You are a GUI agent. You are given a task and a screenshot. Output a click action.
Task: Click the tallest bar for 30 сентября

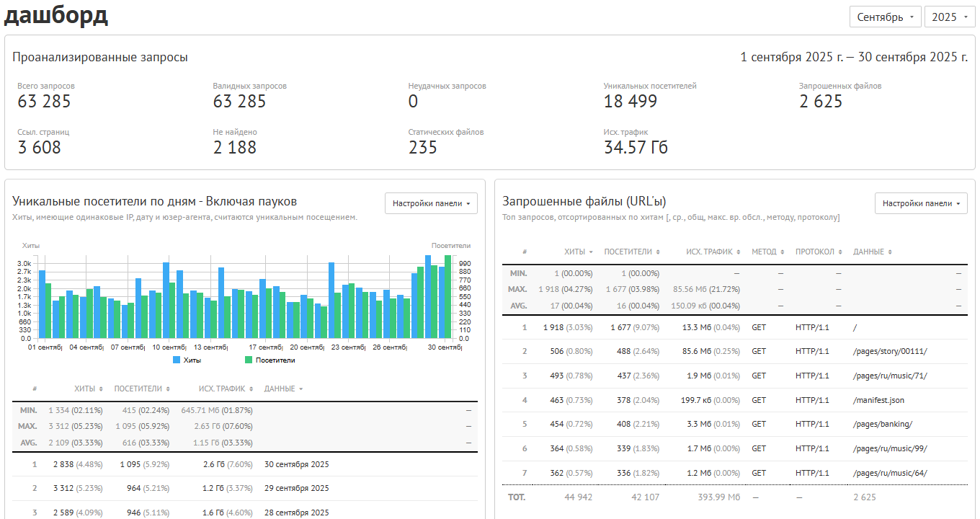pyautogui.click(x=448, y=296)
